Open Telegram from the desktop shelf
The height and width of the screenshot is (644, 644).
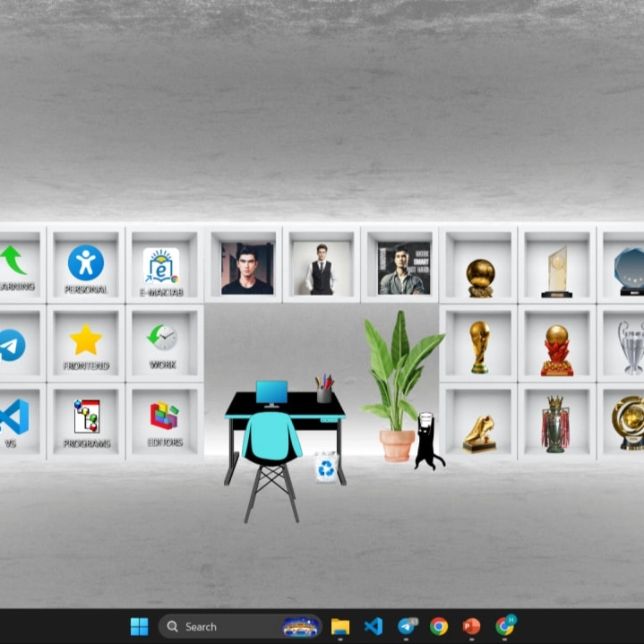(x=11, y=345)
